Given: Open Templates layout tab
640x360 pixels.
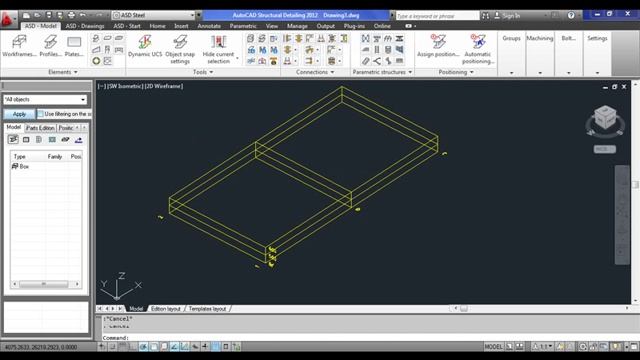Looking at the screenshot, I should click(x=207, y=309).
